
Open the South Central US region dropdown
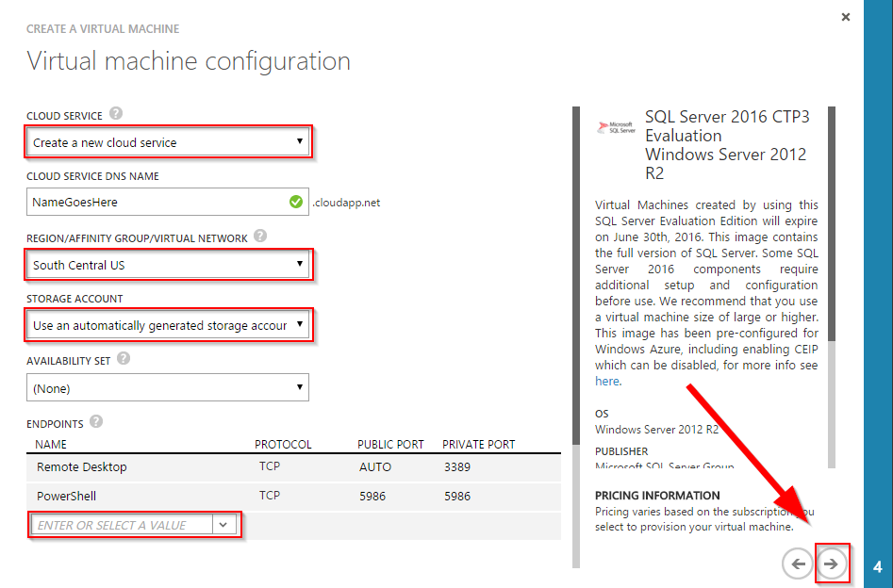pos(168,265)
